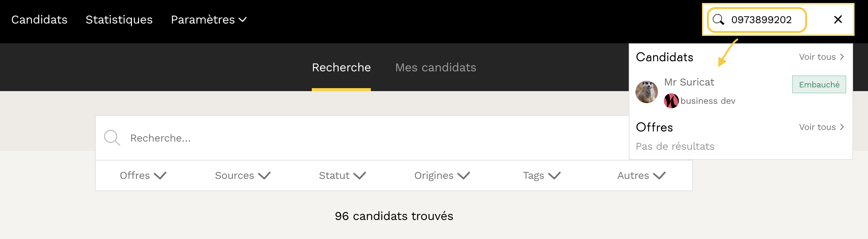This screenshot has height=239, width=868.
Task: Click Voir tous next to Offres
Action: click(x=821, y=127)
